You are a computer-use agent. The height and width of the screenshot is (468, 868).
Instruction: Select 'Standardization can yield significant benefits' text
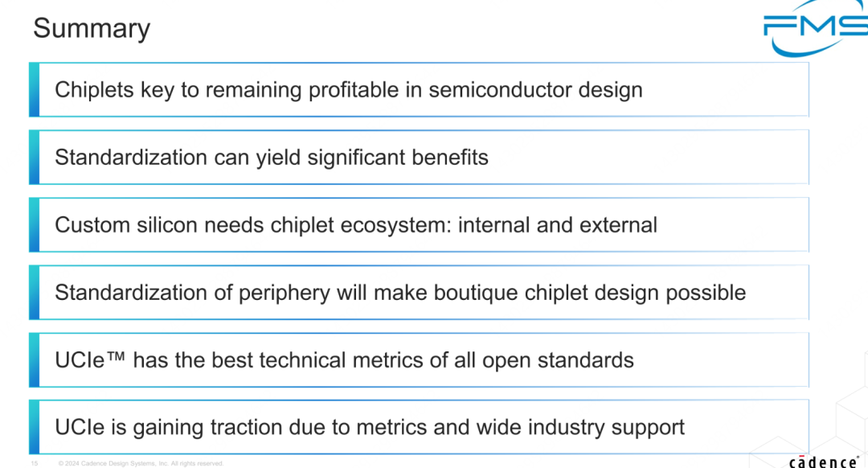click(x=272, y=158)
